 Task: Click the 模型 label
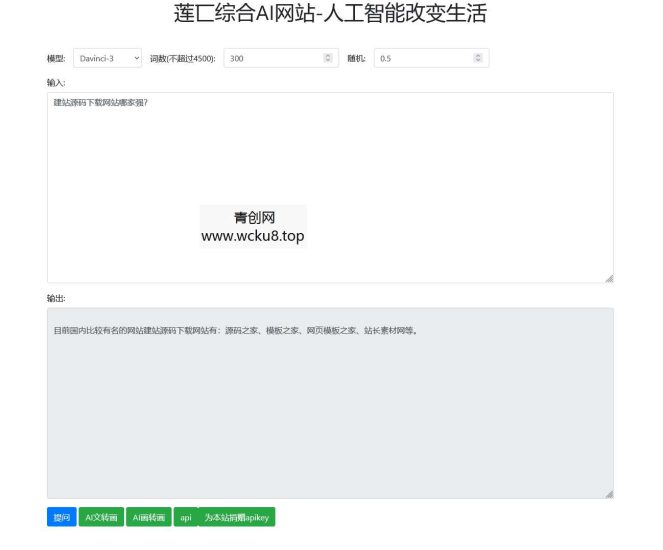click(x=56, y=58)
